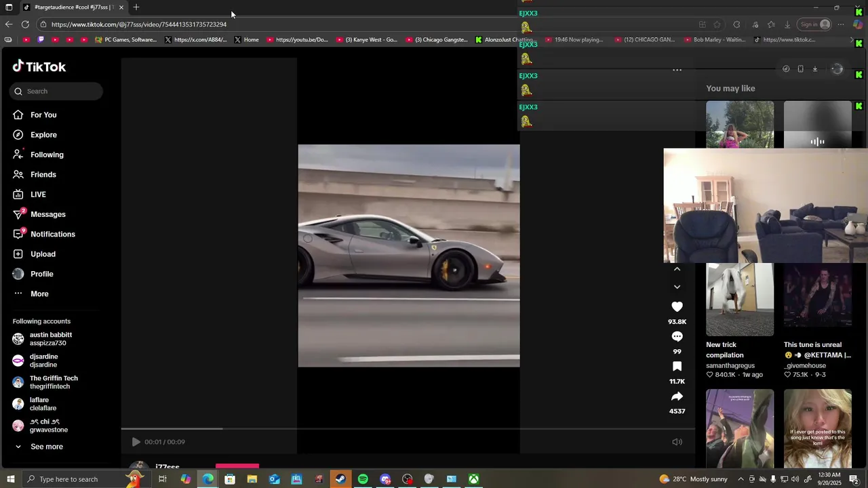
Task: Click the floating living room video
Action: click(766, 205)
